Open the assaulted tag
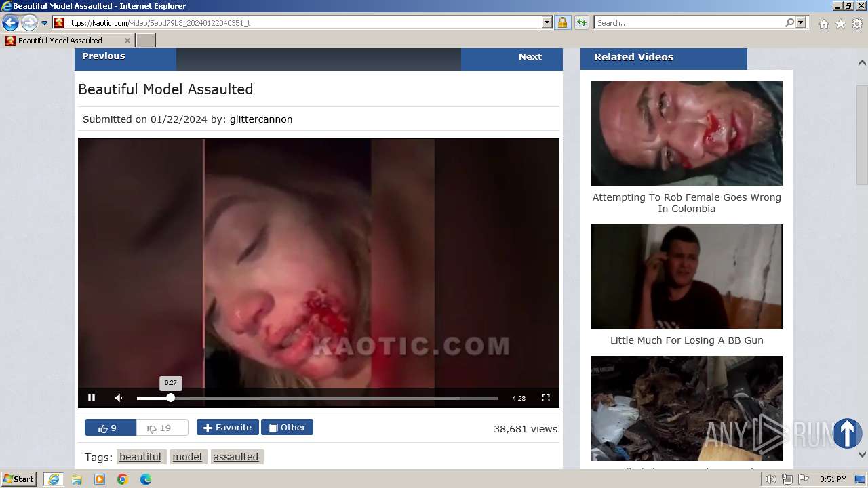 point(236,457)
